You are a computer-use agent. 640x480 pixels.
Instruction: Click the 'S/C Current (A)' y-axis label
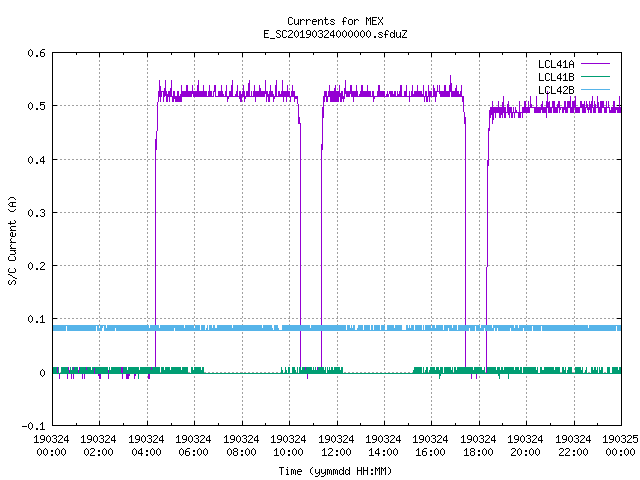12,240
